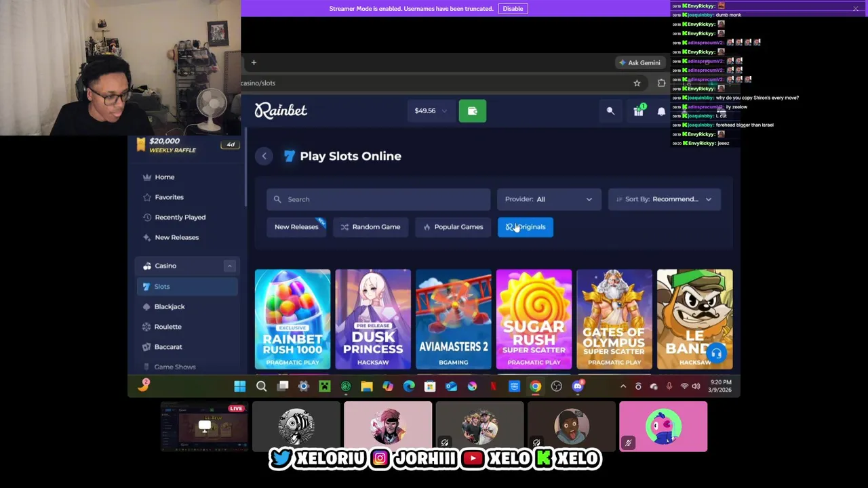Expand the $49.56 balance dropdown
Image resolution: width=868 pixels, height=488 pixels.
pyautogui.click(x=431, y=111)
